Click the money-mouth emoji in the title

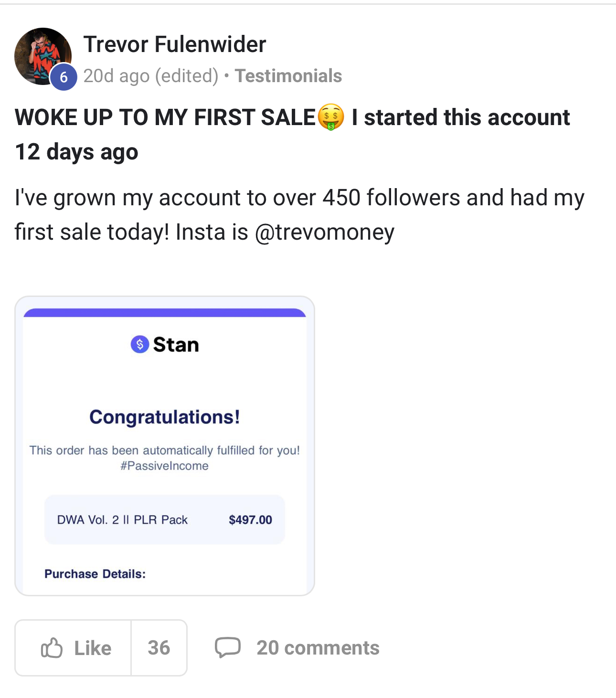[x=331, y=117]
